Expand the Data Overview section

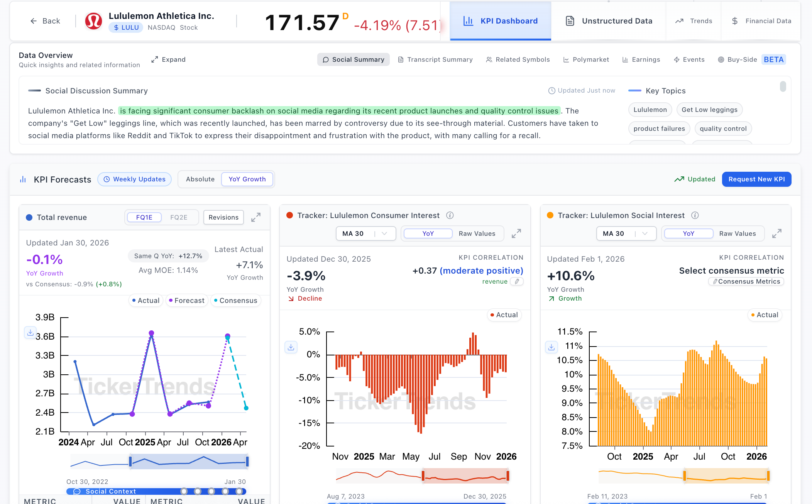pos(168,59)
